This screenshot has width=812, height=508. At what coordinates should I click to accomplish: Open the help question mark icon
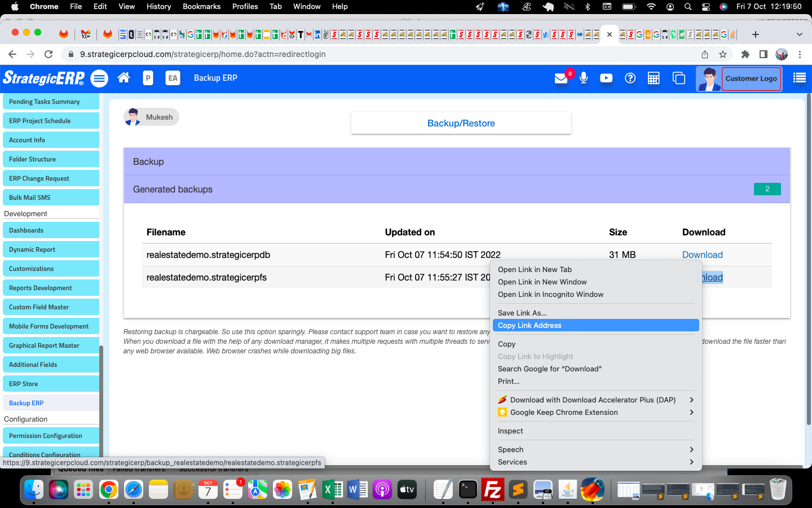pyautogui.click(x=630, y=78)
